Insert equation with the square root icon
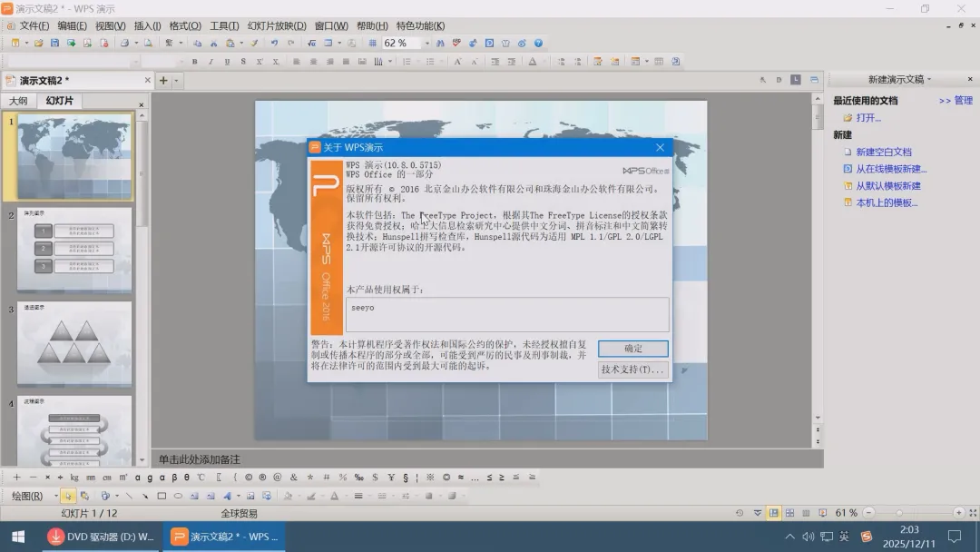The width and height of the screenshot is (980, 552). coord(311,44)
